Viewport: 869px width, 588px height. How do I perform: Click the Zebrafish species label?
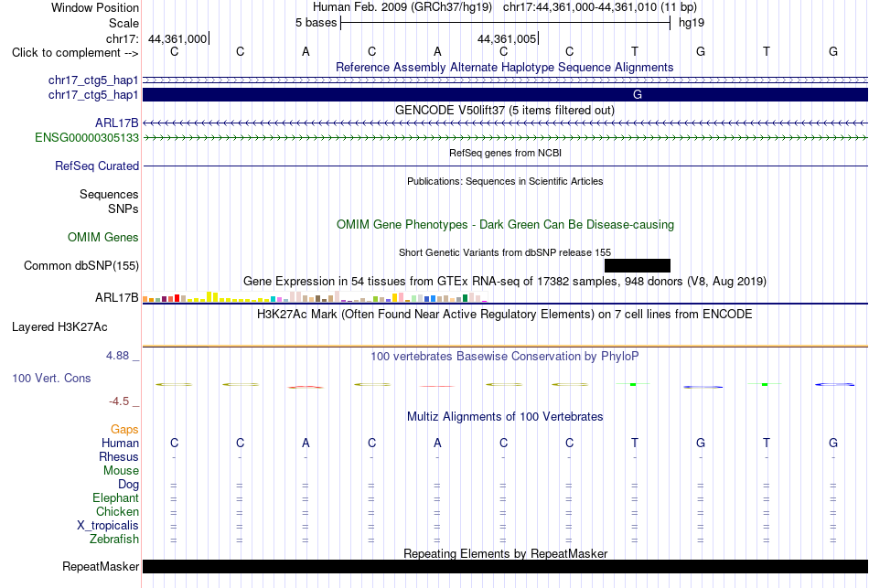coord(114,539)
